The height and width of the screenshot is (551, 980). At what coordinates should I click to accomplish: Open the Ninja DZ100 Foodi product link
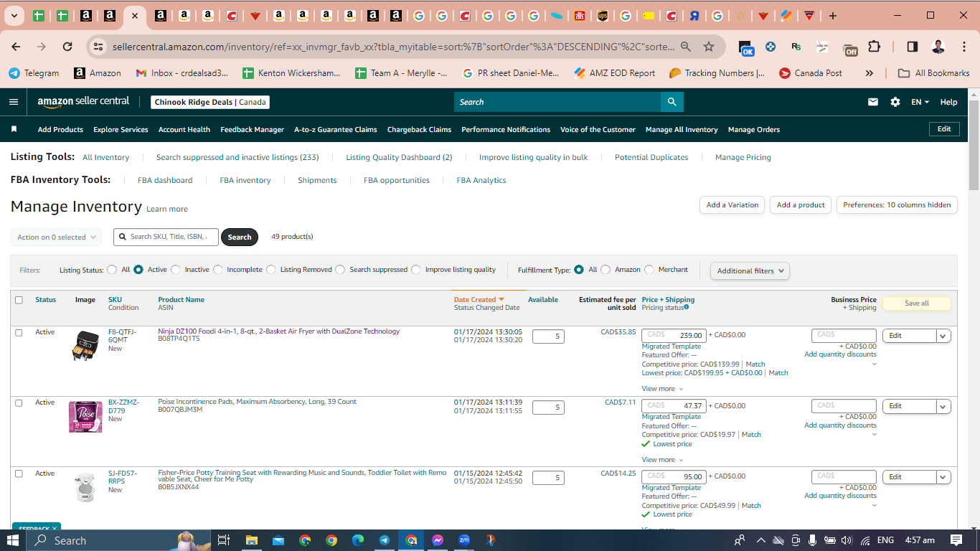(278, 331)
